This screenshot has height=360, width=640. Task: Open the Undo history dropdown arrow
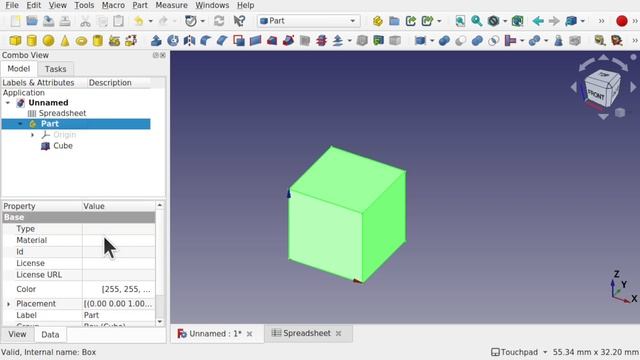pyautogui.click(x=150, y=21)
